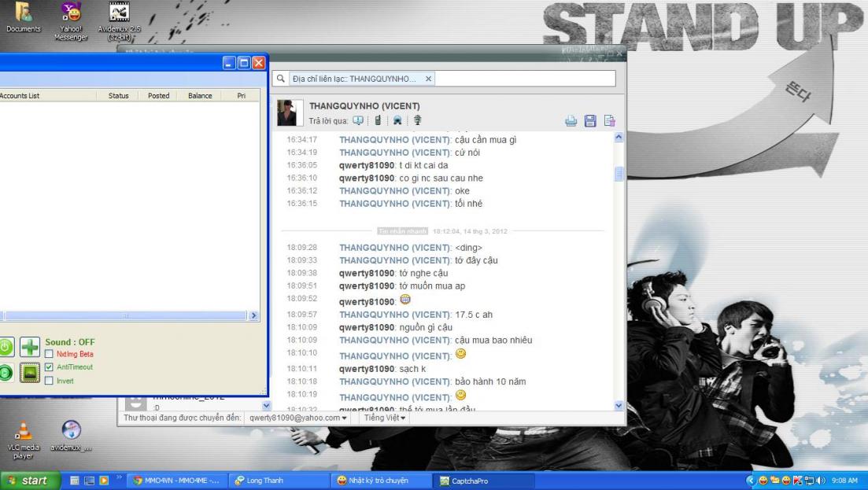Click the Sound : OFF label
Image resolution: width=868 pixels, height=490 pixels.
point(70,342)
